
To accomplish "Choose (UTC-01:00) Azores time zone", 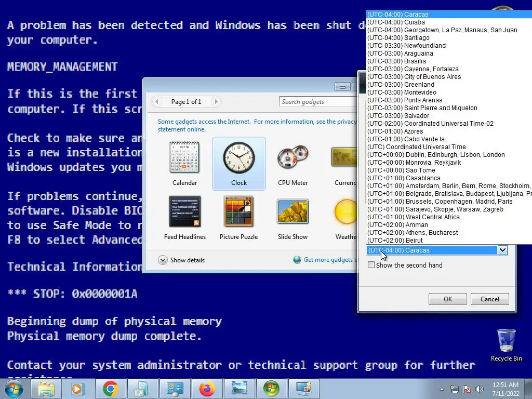I will (449, 131).
